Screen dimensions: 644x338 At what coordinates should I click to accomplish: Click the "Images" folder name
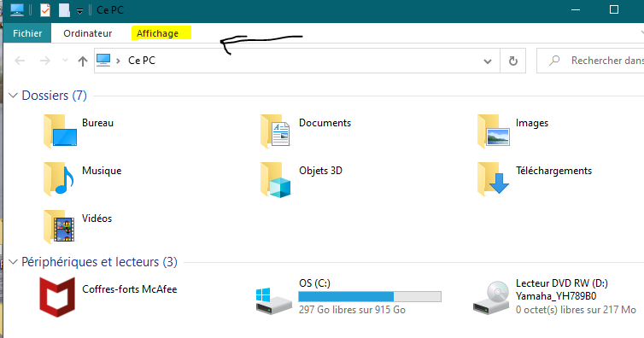[532, 124]
